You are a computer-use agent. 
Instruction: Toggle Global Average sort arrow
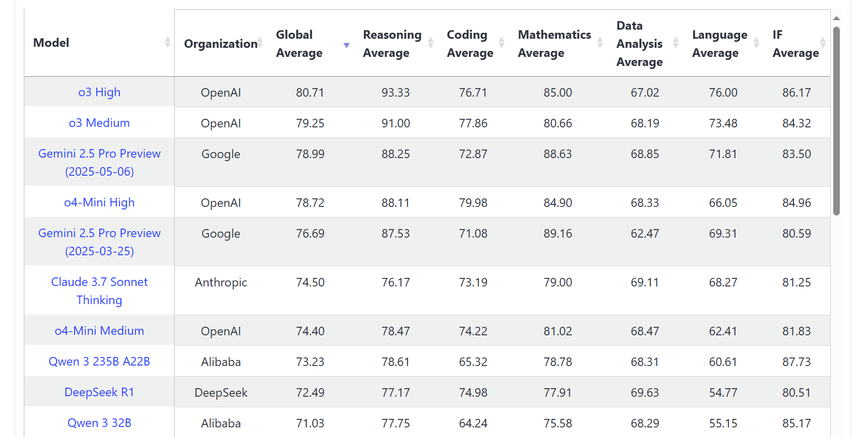point(347,45)
